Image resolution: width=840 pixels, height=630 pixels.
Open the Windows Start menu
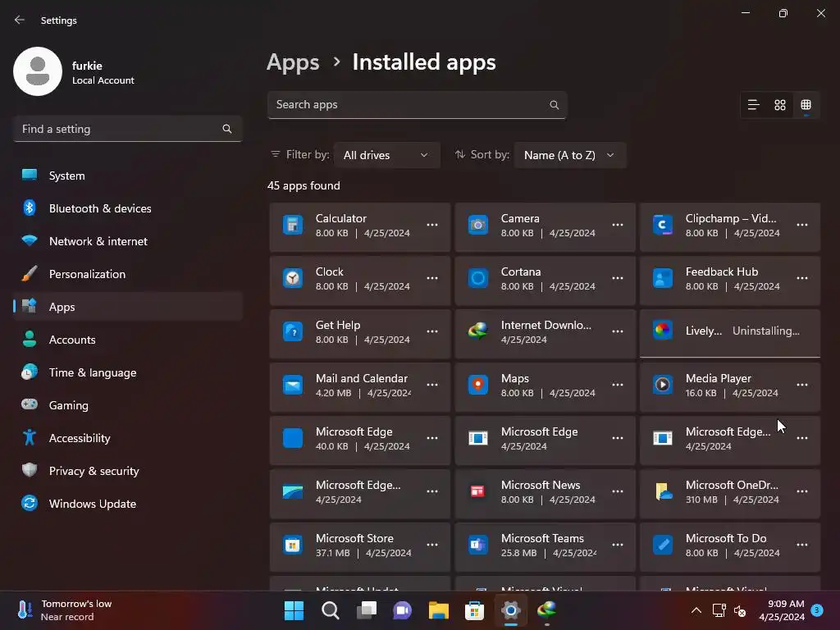294,610
